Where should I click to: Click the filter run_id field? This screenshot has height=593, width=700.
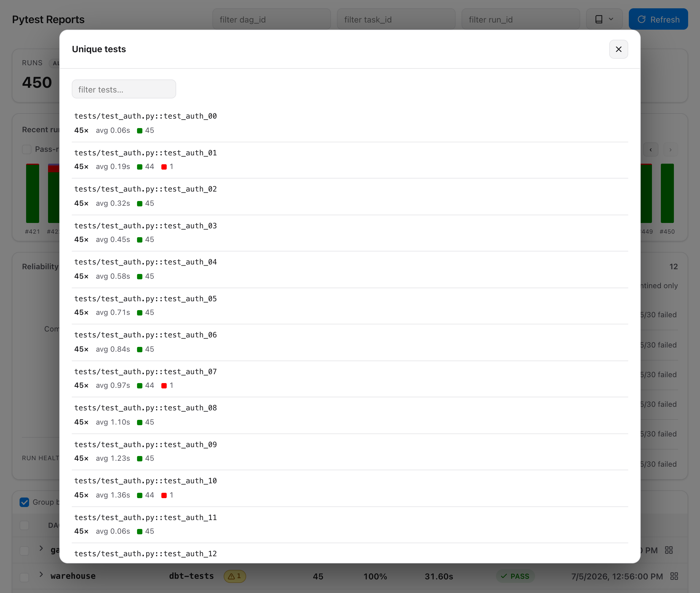tap(521, 19)
